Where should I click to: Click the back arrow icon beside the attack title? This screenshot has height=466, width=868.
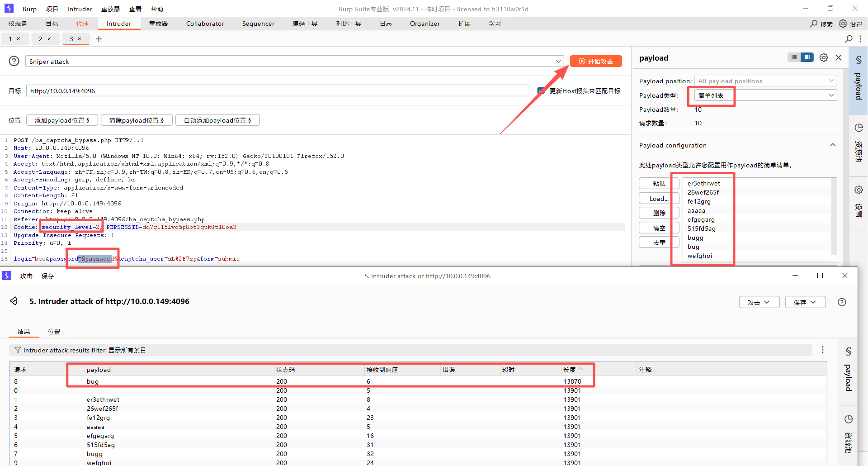click(14, 301)
